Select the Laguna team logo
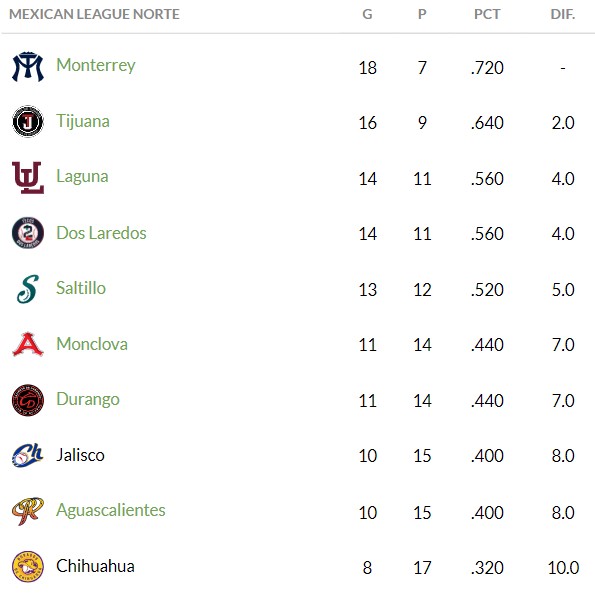The width and height of the screenshot is (595, 593). click(x=28, y=177)
